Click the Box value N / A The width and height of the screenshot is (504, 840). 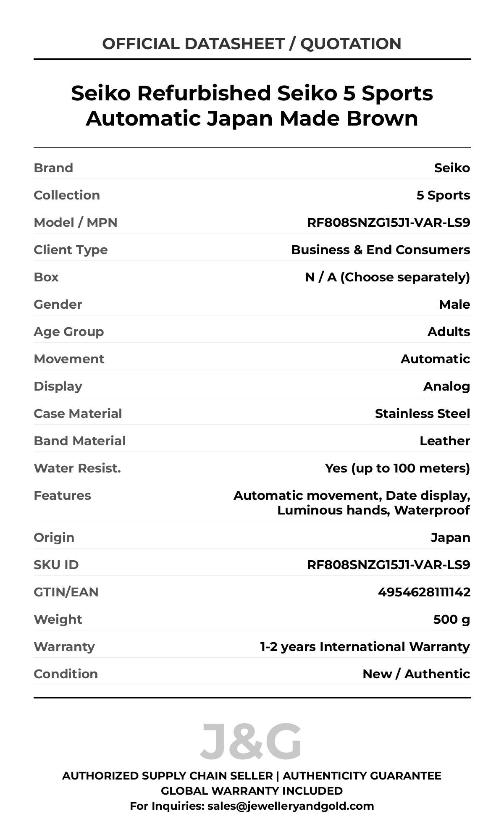[387, 277]
